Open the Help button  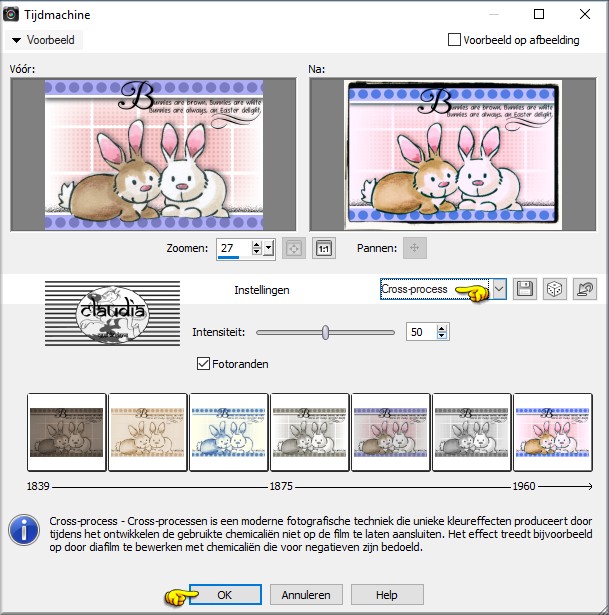coord(387,595)
